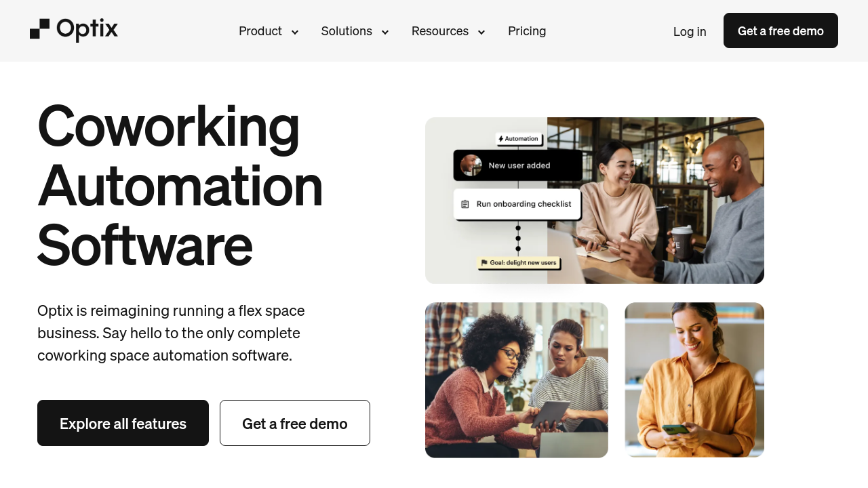
Task: Expand the Resources dropdown chevron
Action: click(481, 32)
